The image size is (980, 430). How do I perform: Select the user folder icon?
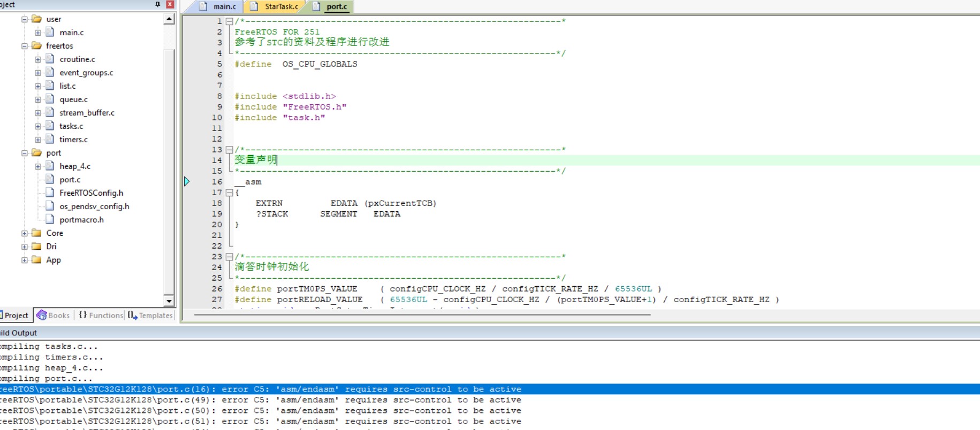(36, 19)
